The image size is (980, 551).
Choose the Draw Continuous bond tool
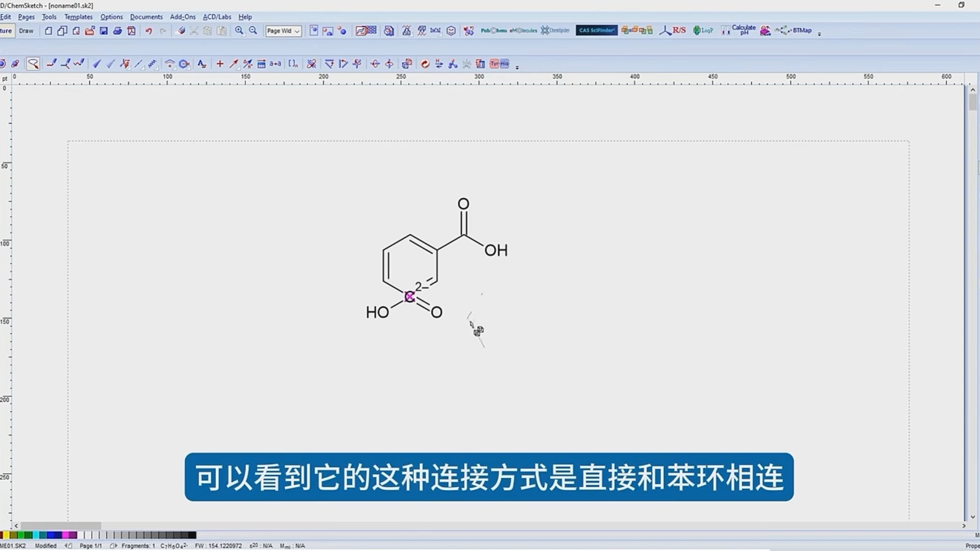[65, 64]
